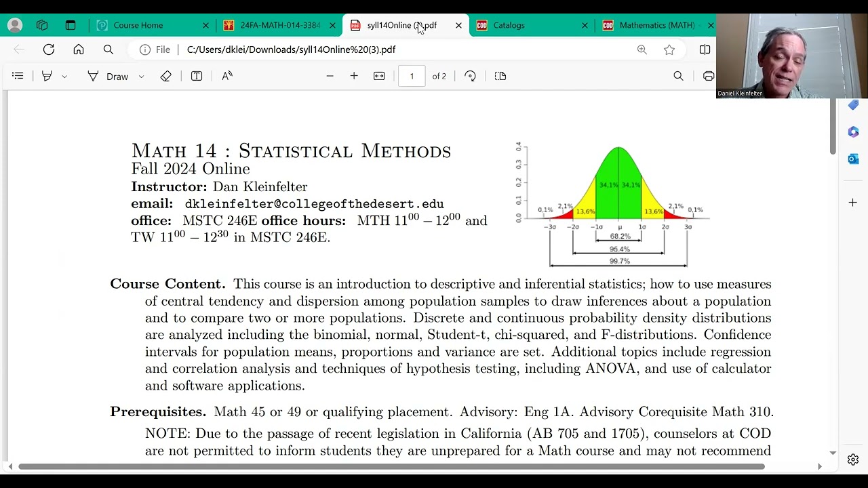The width and height of the screenshot is (868, 488).
Task: Click the search icon beside address bar
Action: point(108,49)
